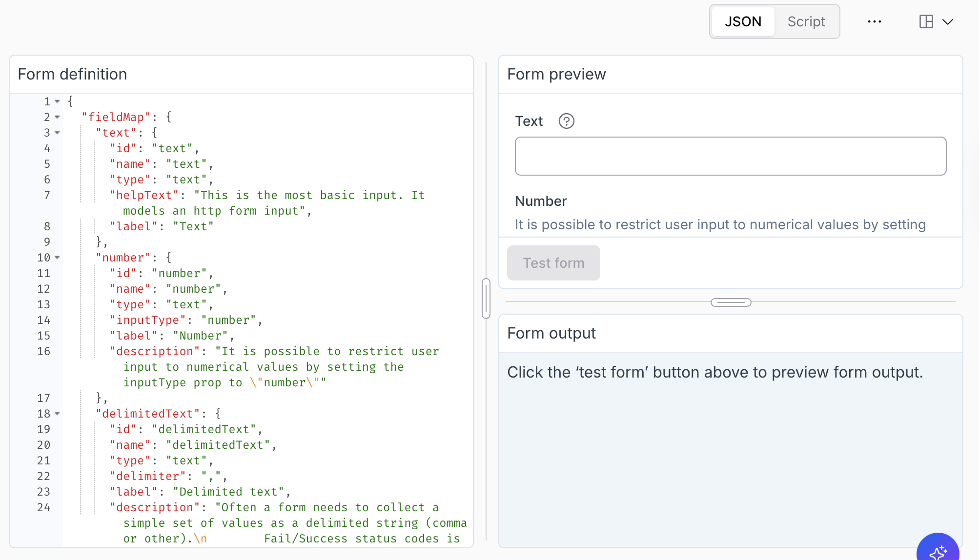Collapse the "delimitedText" fold arrow at line 18
Screen dimensions: 979x560
point(57,414)
